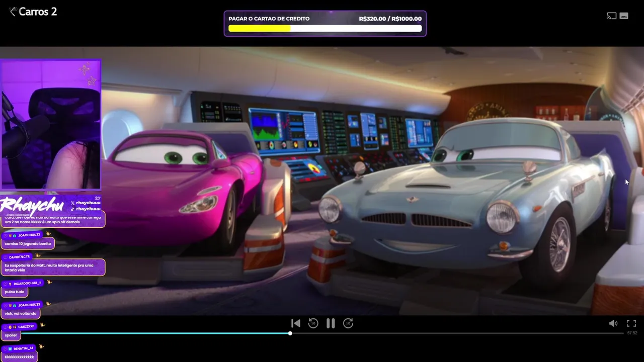Click the X handle rhaychuuu

[x=86, y=203]
